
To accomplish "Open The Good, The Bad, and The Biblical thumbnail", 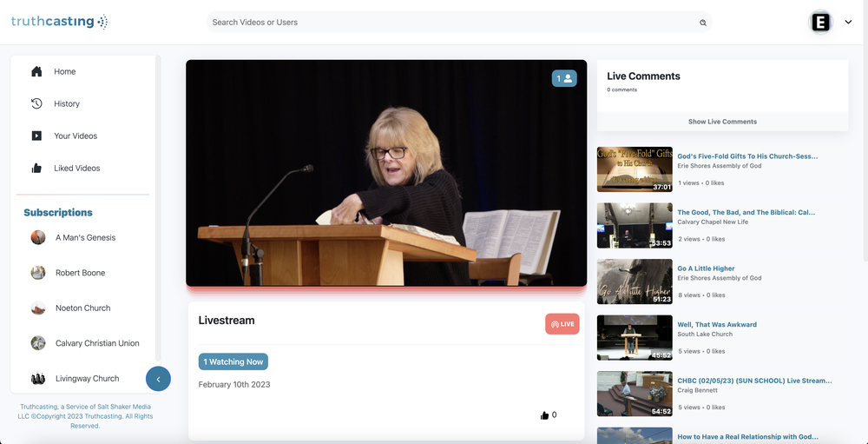I will tap(635, 225).
